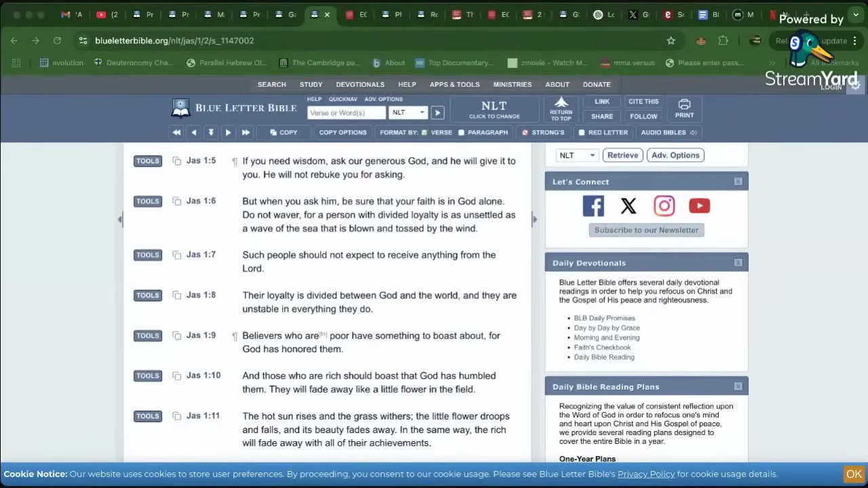This screenshot has height=488, width=868.
Task: Open the browser extensions puzzle icon
Action: (x=724, y=41)
